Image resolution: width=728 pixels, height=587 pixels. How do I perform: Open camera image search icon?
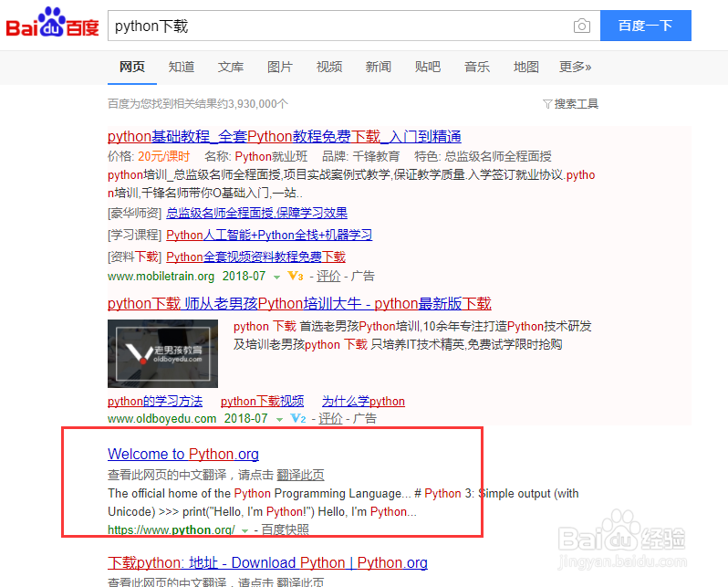[581, 26]
